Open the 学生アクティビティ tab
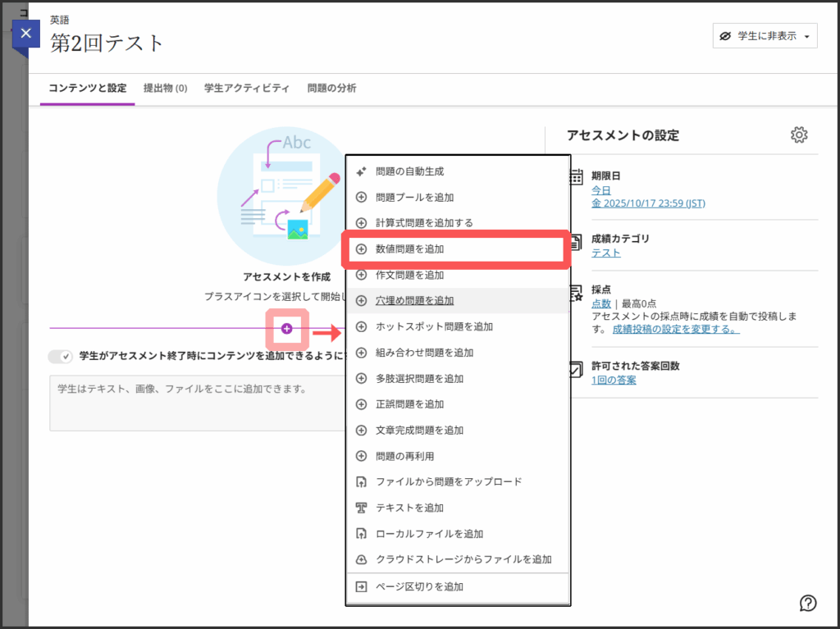Image resolution: width=840 pixels, height=629 pixels. click(x=246, y=89)
